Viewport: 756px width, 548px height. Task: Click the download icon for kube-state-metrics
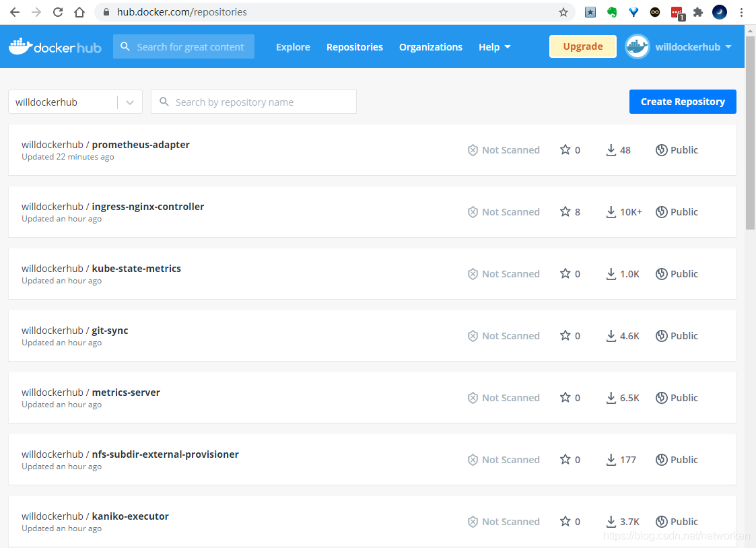point(611,274)
